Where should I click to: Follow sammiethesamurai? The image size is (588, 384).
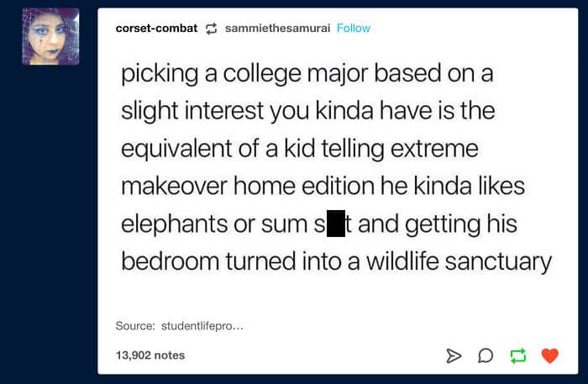354,28
